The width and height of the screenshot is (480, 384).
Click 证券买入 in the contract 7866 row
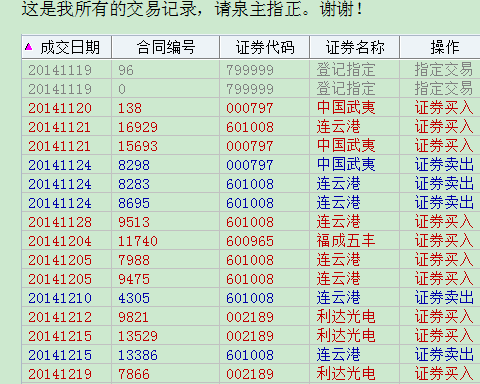click(444, 373)
